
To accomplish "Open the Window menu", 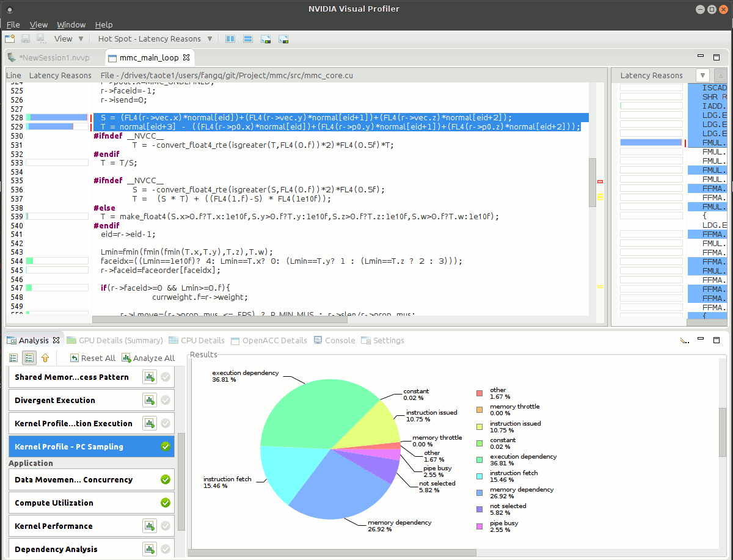I will [71, 24].
